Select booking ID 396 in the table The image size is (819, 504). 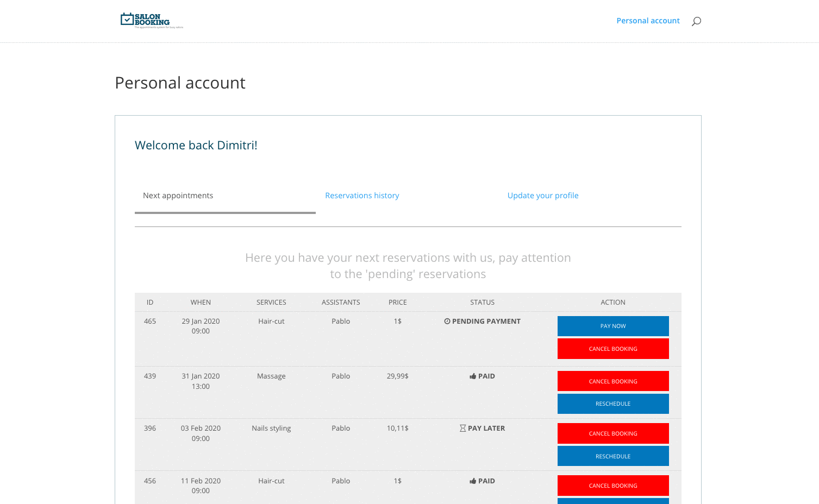coord(150,429)
